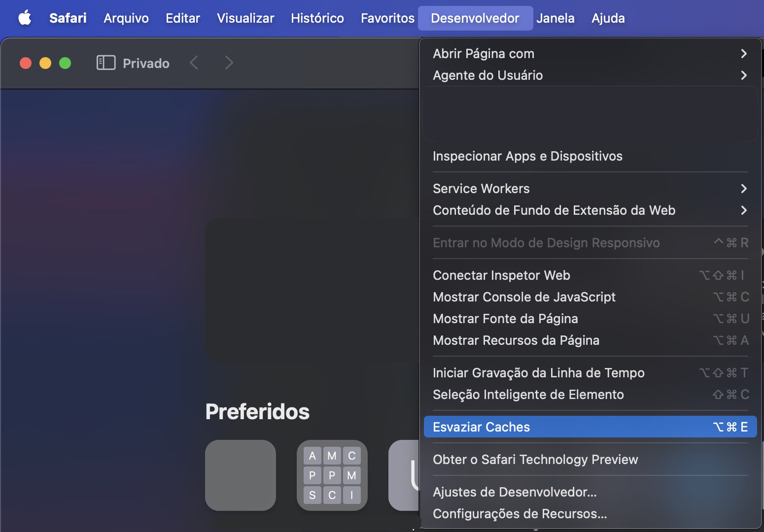Image resolution: width=764 pixels, height=532 pixels.
Task: Click the sidebar icon next to Privado
Action: [105, 63]
